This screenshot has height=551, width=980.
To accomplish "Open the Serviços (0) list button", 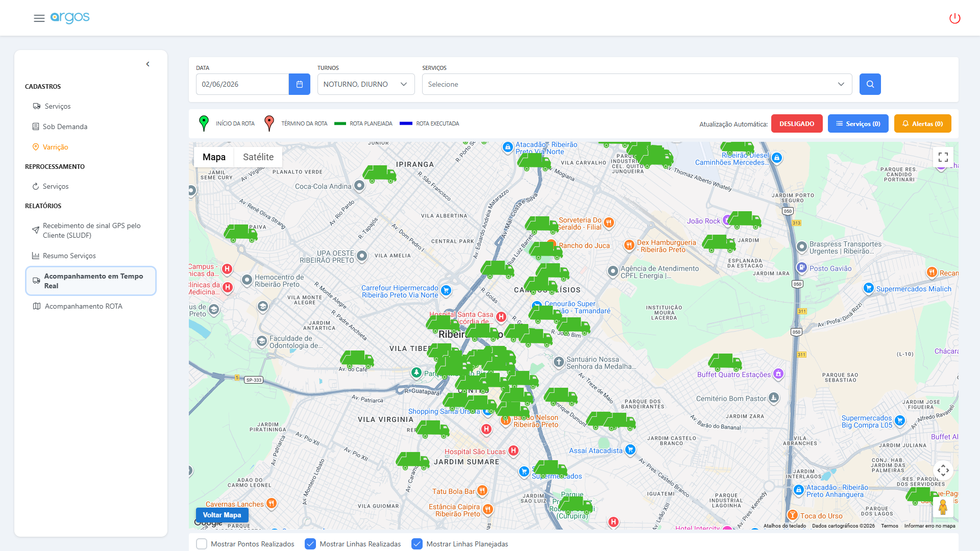I will click(858, 123).
